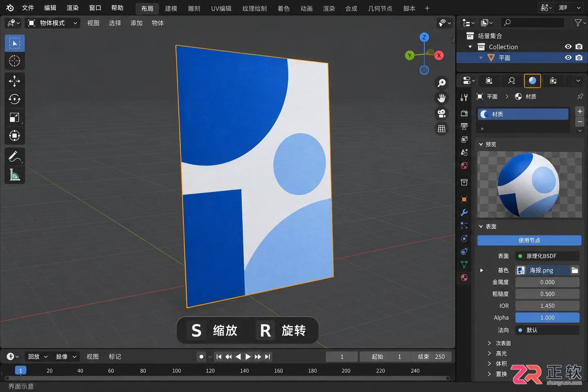Open the 回放 playback dropdown
Image resolution: width=588 pixels, height=392 pixels.
click(38, 357)
